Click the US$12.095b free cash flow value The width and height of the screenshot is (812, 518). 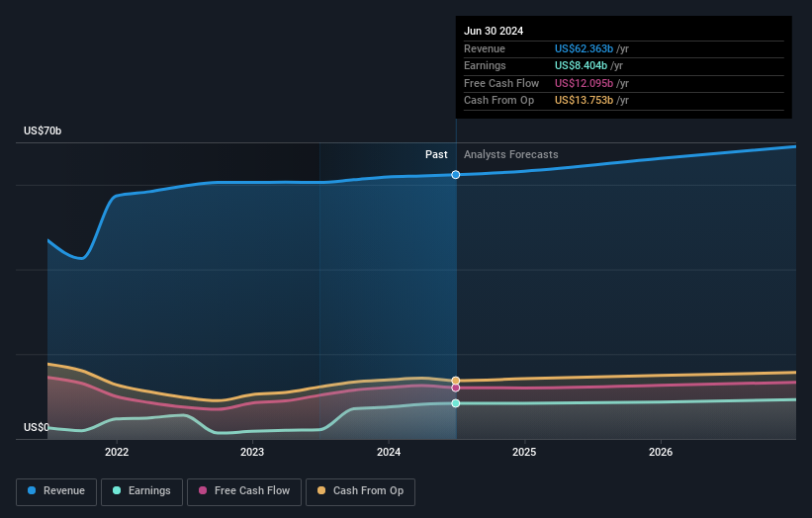point(585,83)
